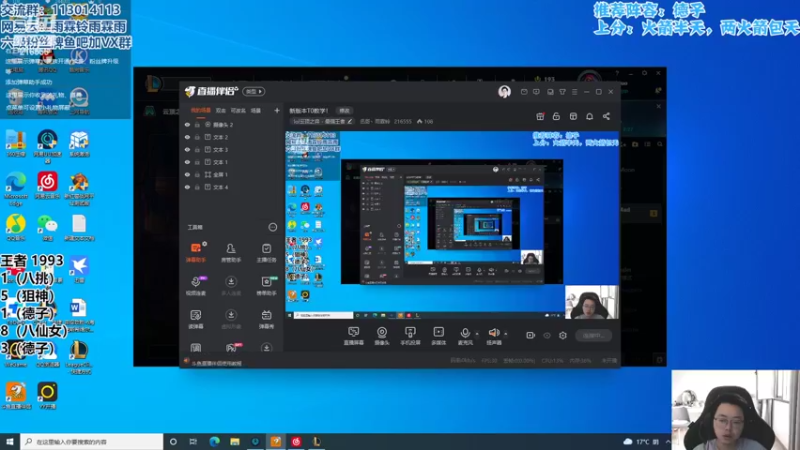Viewport: 800px width, 450px height.
Task: Toggle the lock on the 摄像头 2 source
Action: tap(197, 124)
